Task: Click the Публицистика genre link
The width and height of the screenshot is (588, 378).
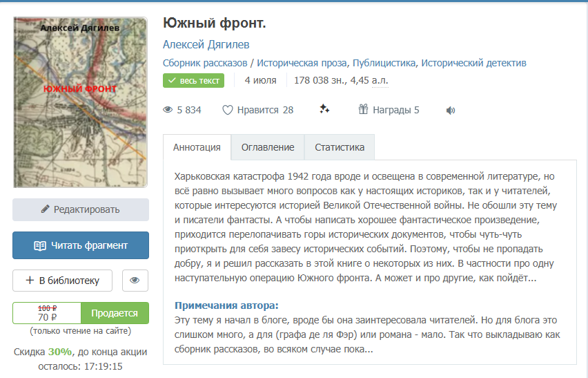Action: (x=384, y=63)
